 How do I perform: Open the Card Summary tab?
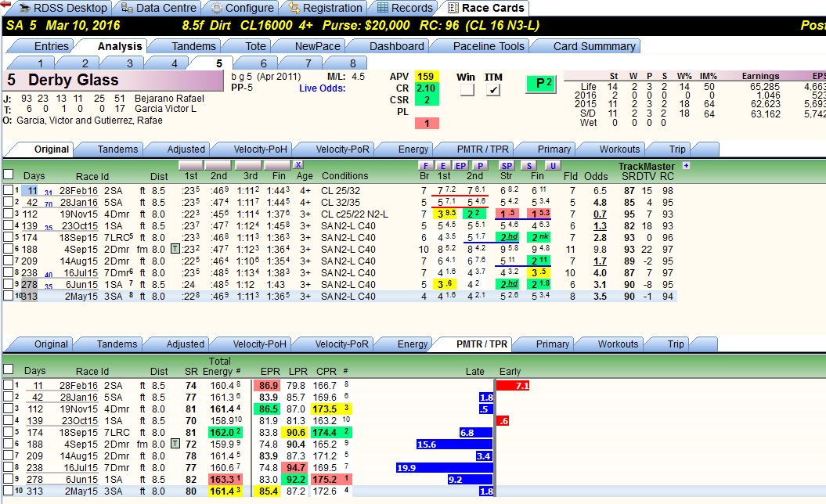594,46
